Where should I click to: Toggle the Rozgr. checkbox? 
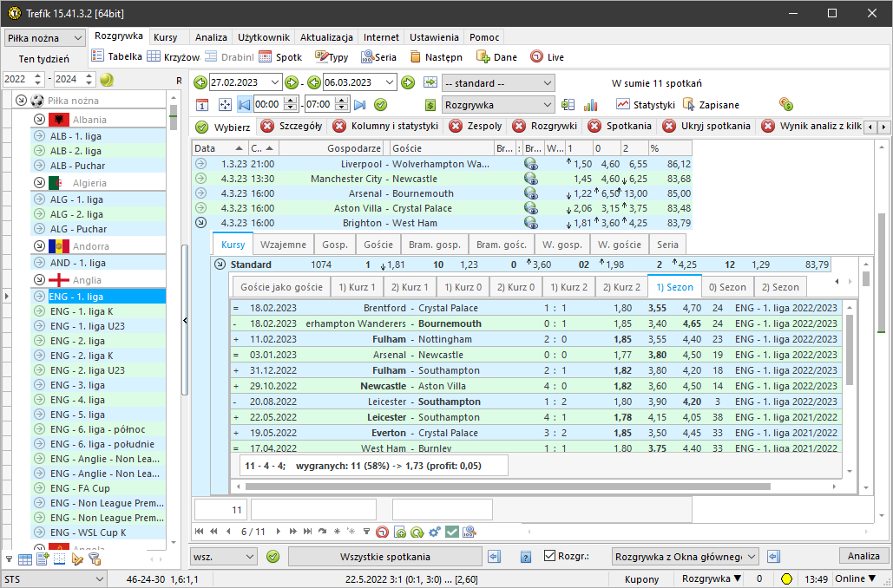click(549, 556)
